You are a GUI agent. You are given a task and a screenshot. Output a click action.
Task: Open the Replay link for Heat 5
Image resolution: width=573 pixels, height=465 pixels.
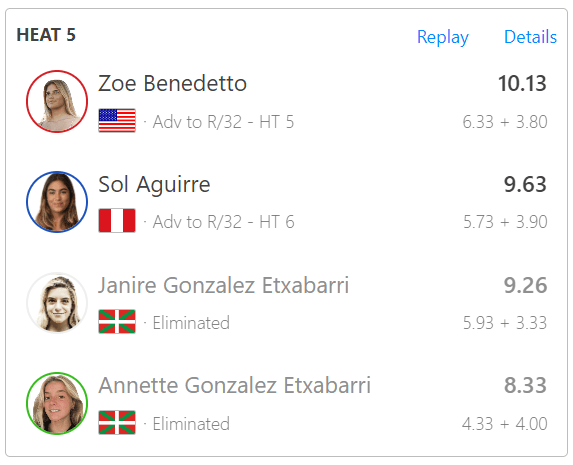[443, 37]
